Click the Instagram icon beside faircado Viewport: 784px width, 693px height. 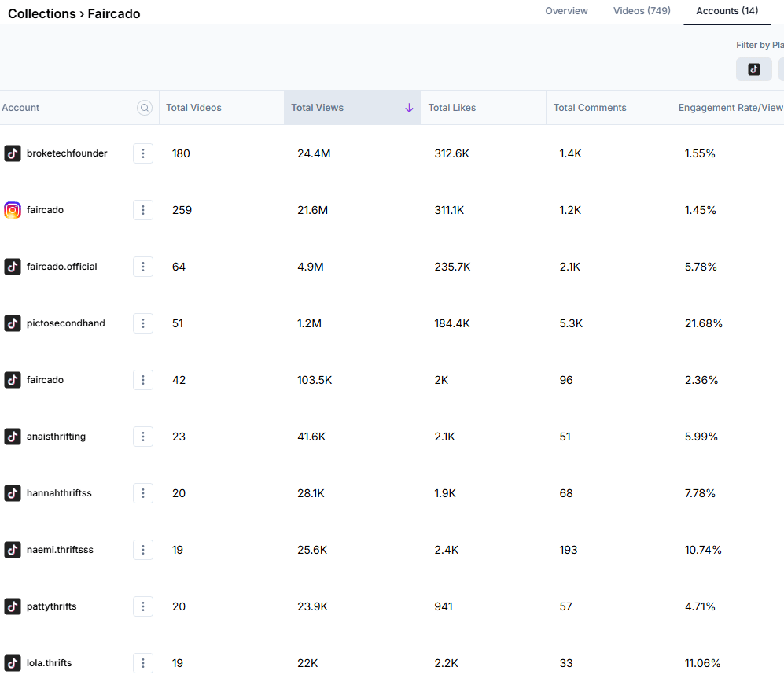13,210
